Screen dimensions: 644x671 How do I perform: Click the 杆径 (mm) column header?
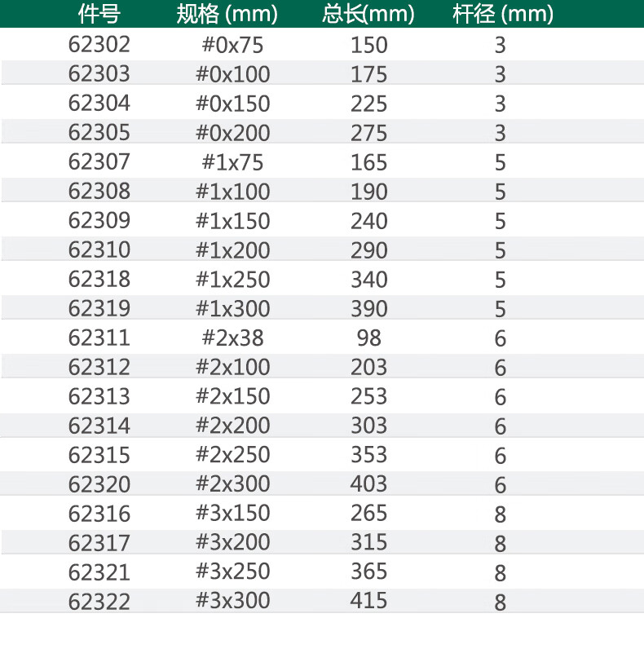click(x=503, y=14)
